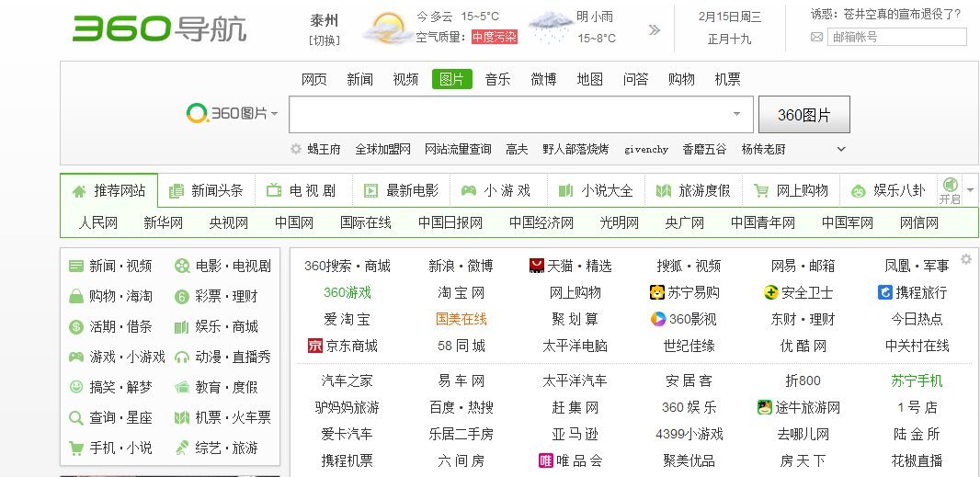Click the 360导航 logo
Viewport: 980px width, 477px height.
(x=159, y=28)
